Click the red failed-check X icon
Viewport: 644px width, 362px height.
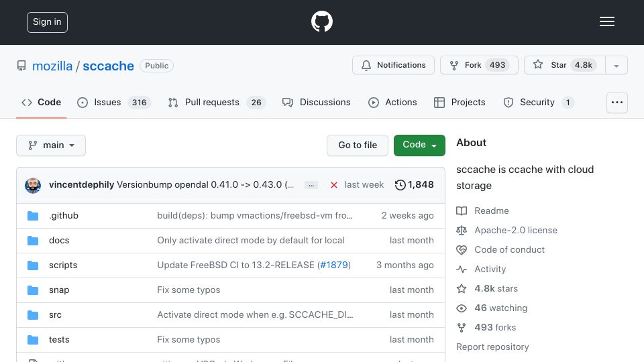334,185
